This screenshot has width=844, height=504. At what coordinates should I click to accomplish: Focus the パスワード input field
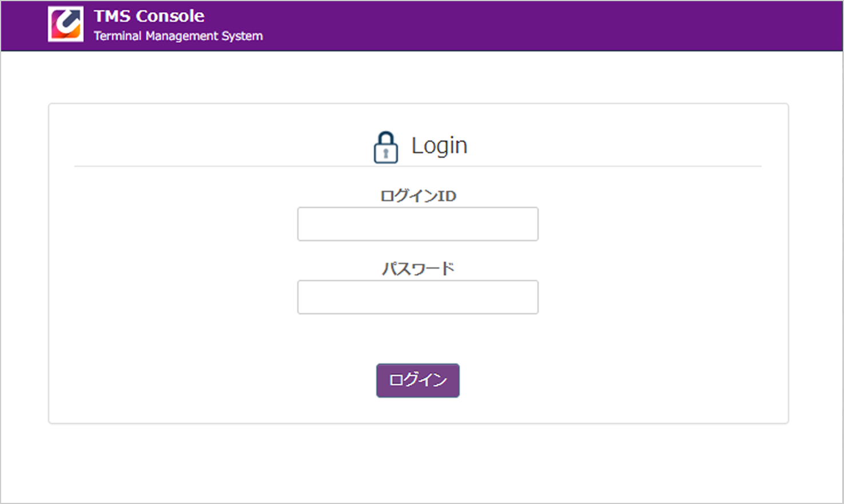point(417,297)
